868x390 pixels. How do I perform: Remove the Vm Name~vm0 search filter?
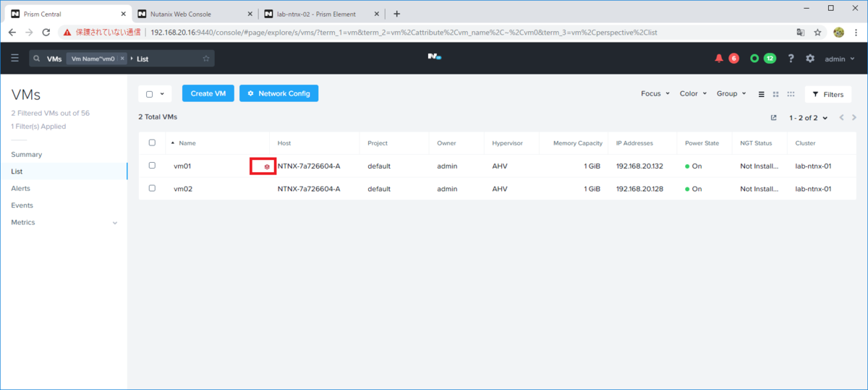(122, 59)
